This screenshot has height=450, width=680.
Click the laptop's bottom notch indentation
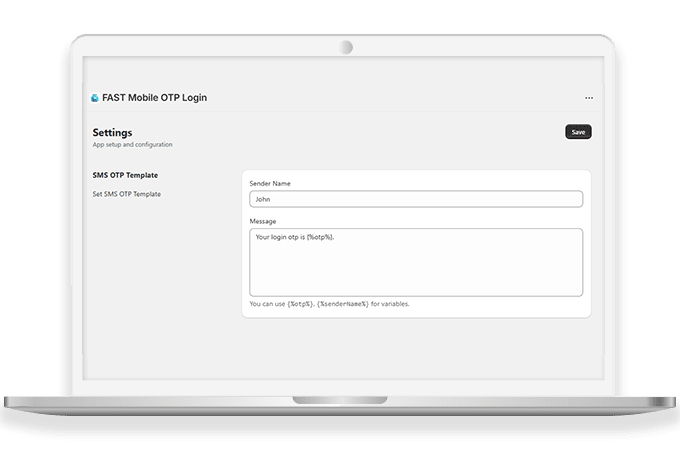(x=340, y=401)
